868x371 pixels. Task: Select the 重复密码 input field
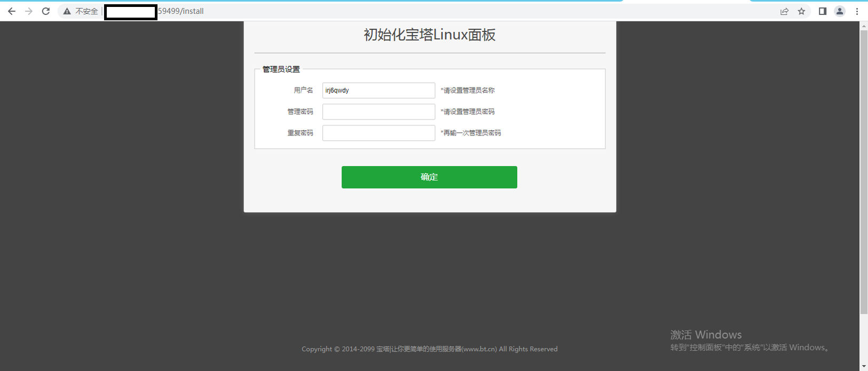(378, 133)
